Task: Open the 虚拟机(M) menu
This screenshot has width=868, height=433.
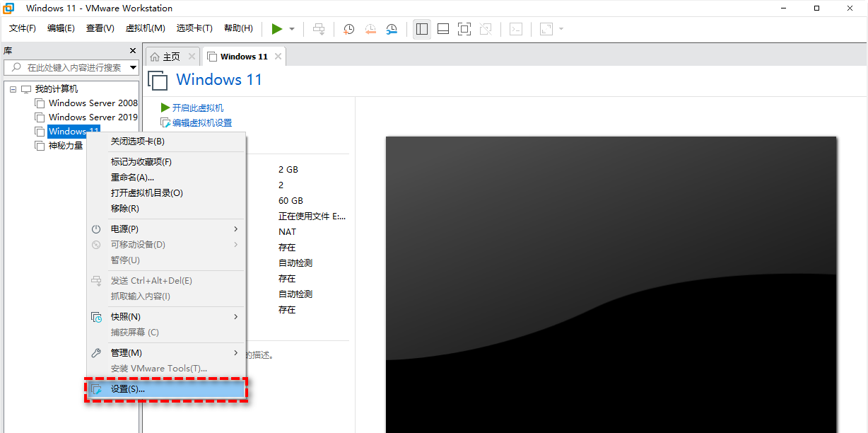Action: [x=145, y=28]
